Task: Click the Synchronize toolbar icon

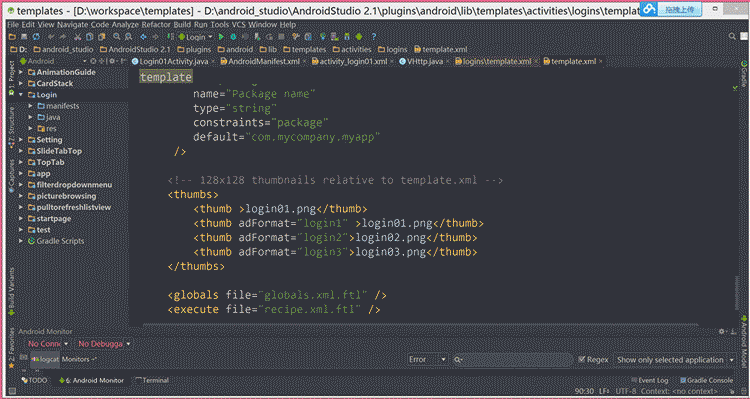Action: coord(36,36)
